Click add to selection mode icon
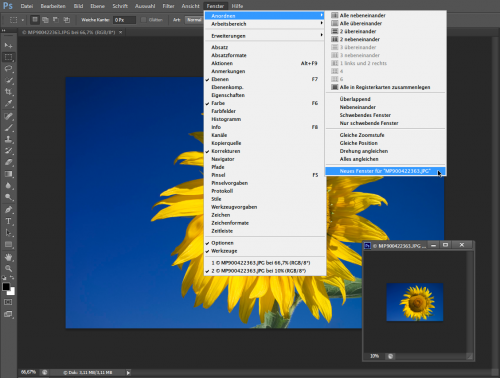 click(45, 20)
